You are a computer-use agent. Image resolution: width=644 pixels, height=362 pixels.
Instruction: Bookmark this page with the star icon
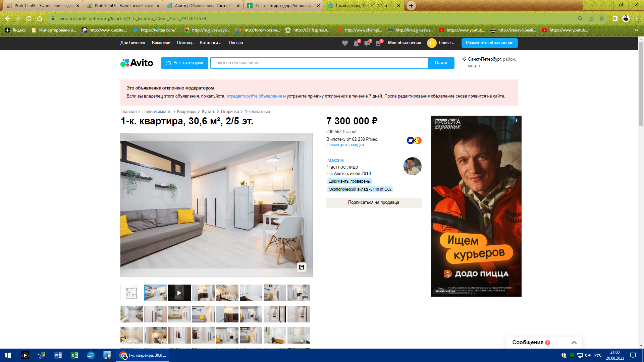click(x=602, y=18)
